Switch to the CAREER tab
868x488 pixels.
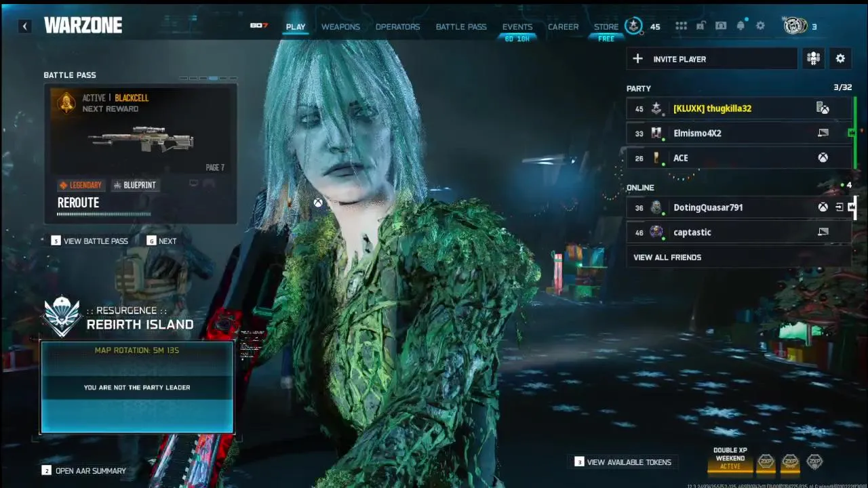tap(564, 27)
